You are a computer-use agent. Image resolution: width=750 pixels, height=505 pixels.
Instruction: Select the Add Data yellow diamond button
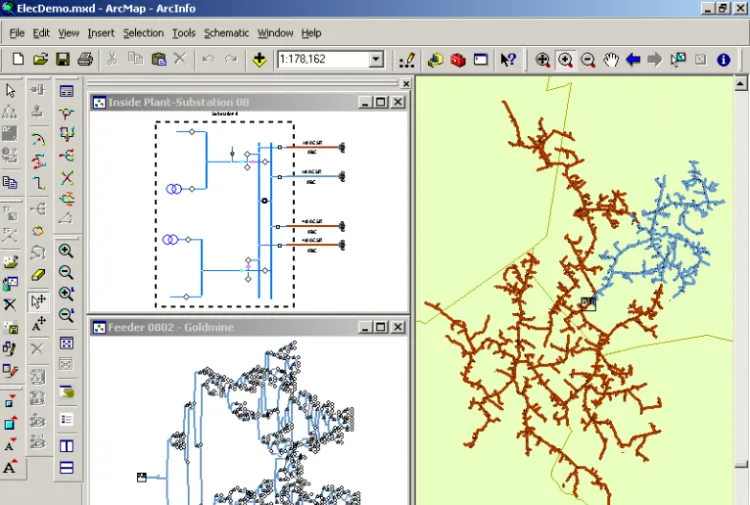pyautogui.click(x=259, y=60)
